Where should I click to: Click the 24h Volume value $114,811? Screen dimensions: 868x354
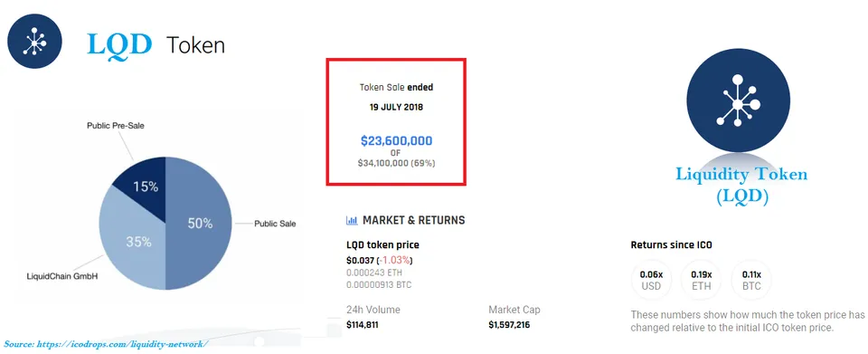click(362, 325)
